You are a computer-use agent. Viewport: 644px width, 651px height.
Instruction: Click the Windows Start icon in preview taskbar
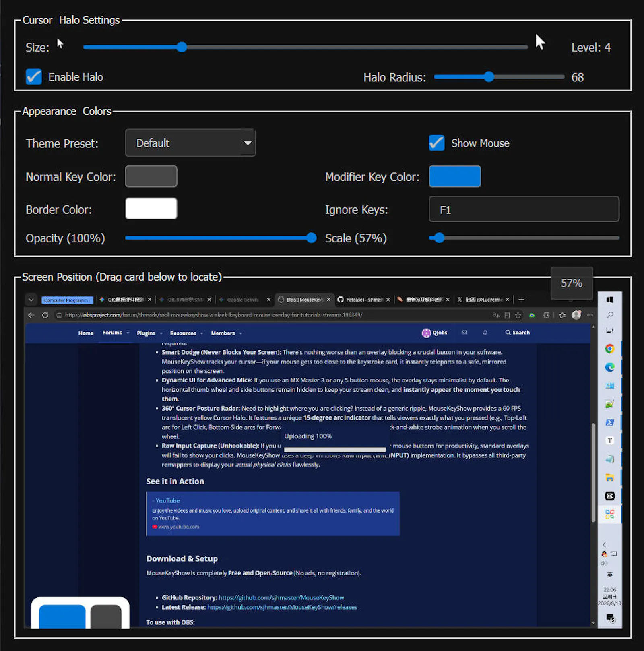[x=610, y=300]
